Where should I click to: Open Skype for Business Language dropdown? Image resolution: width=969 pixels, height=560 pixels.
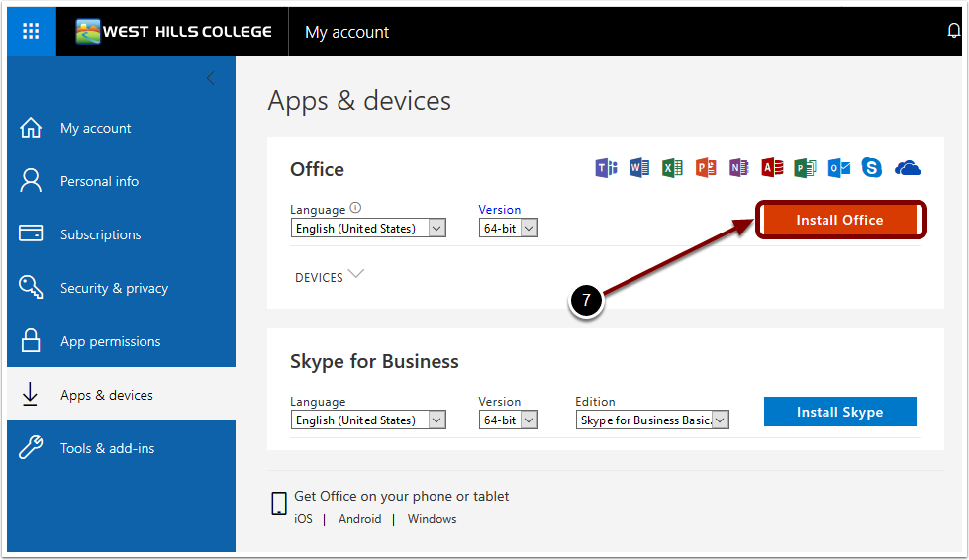[x=368, y=420]
